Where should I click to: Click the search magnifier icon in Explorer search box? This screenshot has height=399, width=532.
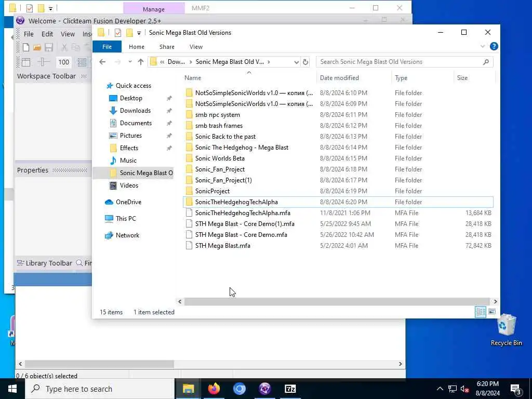point(486,62)
